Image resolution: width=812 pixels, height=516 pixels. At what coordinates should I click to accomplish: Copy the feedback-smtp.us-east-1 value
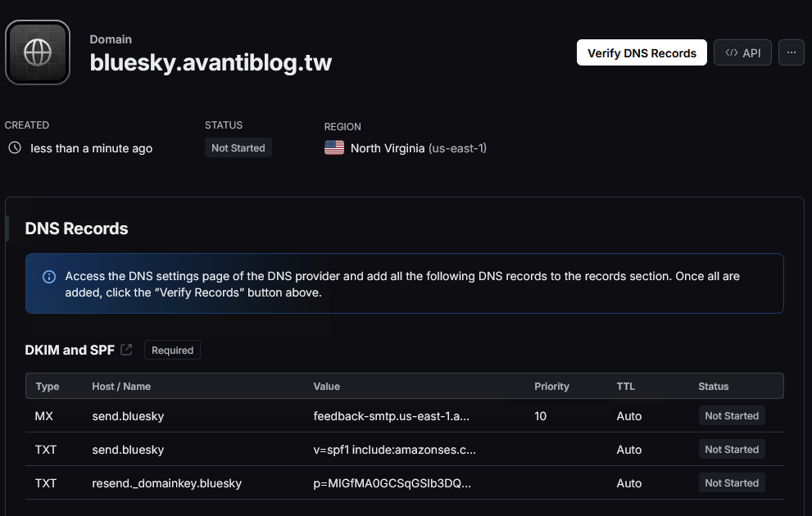(392, 416)
